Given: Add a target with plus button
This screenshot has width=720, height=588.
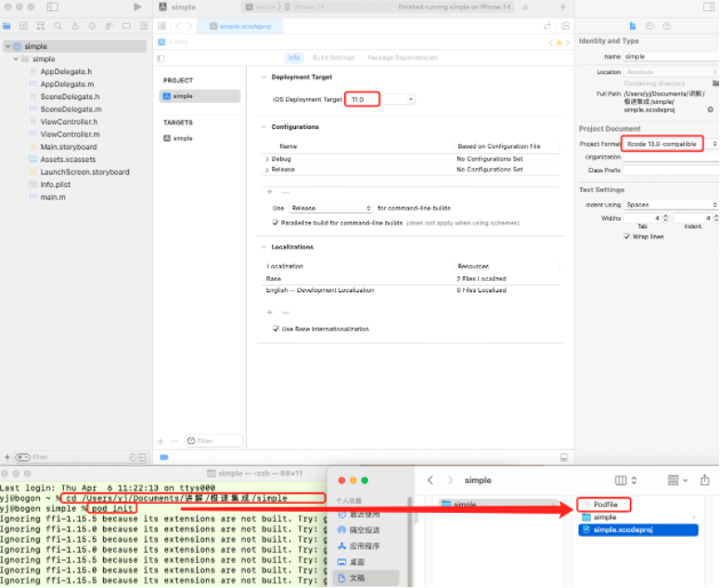Looking at the screenshot, I should coord(161,441).
